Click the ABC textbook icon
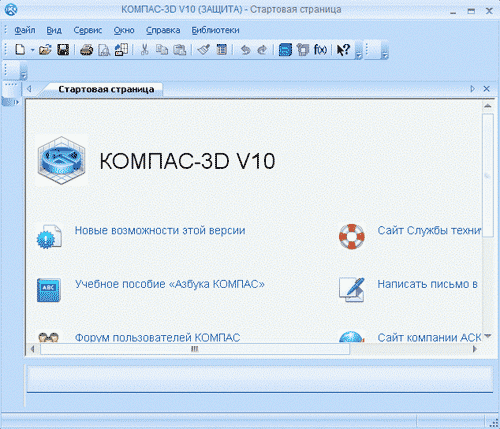The image size is (500, 429). pos(49,290)
